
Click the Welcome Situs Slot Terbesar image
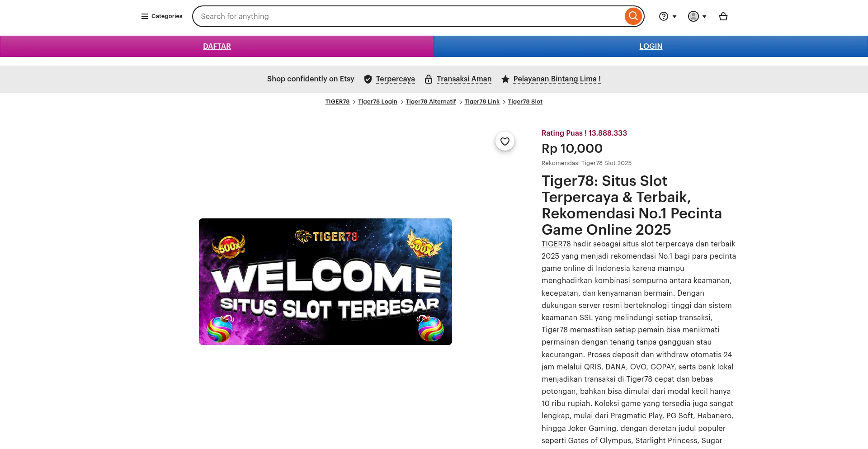coord(325,281)
